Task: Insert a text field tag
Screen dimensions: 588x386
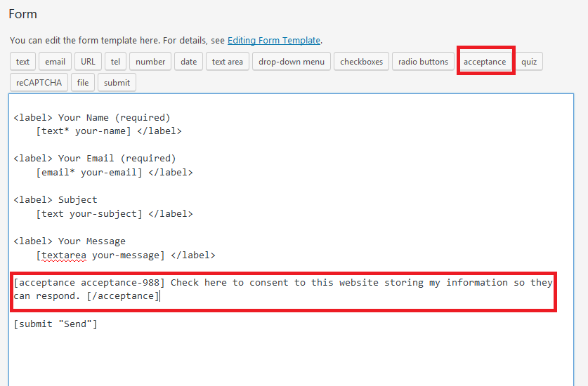Action: (22, 62)
